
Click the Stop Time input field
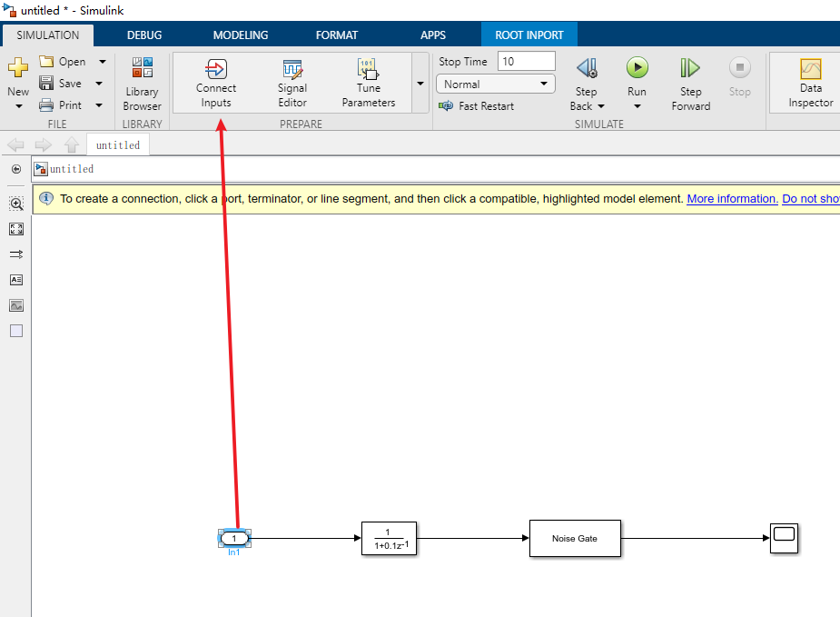(526, 61)
